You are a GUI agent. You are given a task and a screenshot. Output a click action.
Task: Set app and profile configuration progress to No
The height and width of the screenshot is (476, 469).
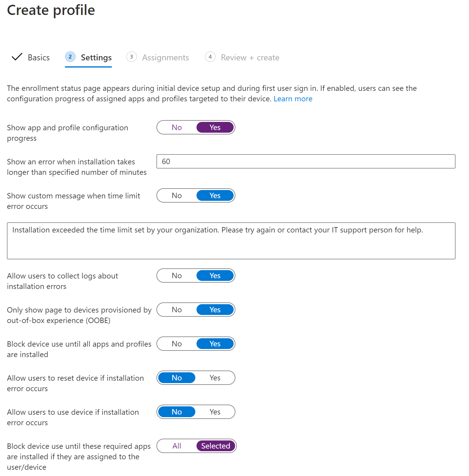[x=176, y=127]
